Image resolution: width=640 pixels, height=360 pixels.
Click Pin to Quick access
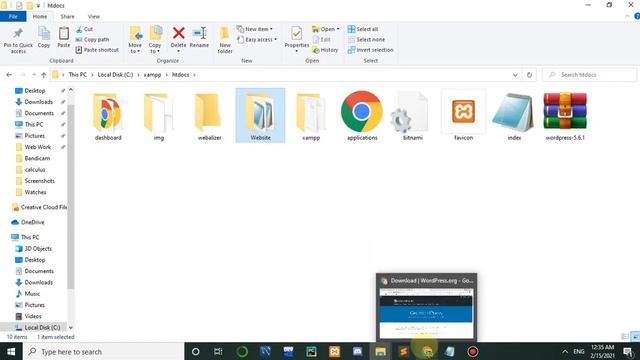(18, 40)
